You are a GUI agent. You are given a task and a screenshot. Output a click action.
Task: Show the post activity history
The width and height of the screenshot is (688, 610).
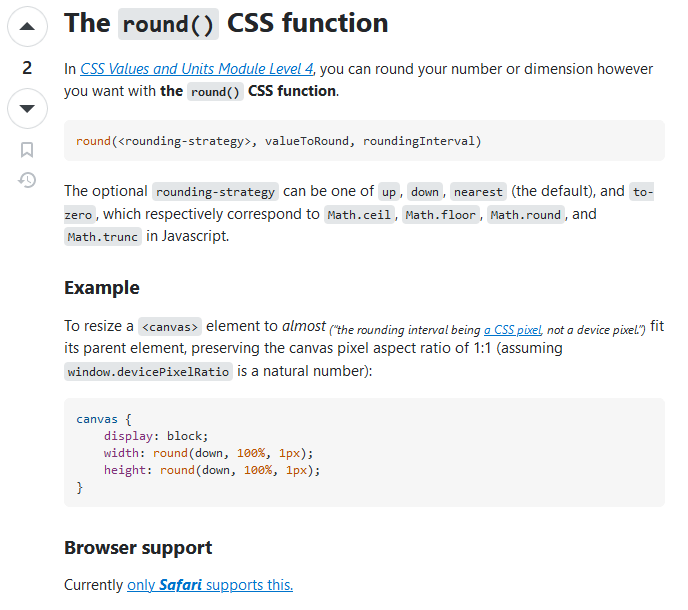[27, 180]
